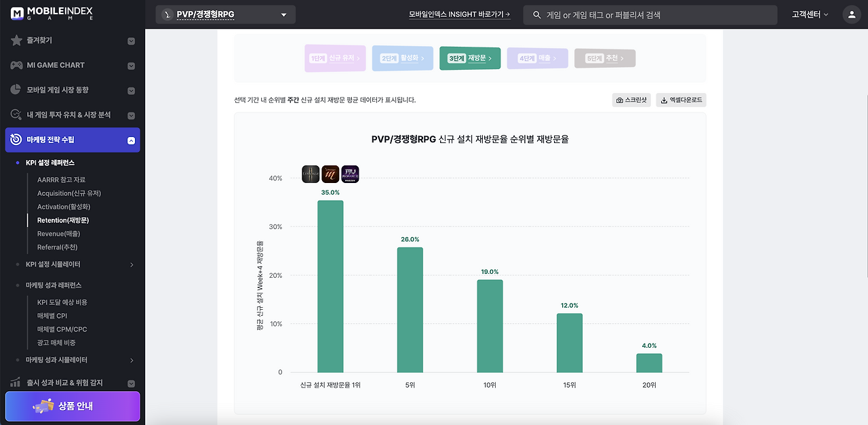This screenshot has width=868, height=425.
Task: Switch to the 4단계 매출 step tab
Action: (x=537, y=58)
